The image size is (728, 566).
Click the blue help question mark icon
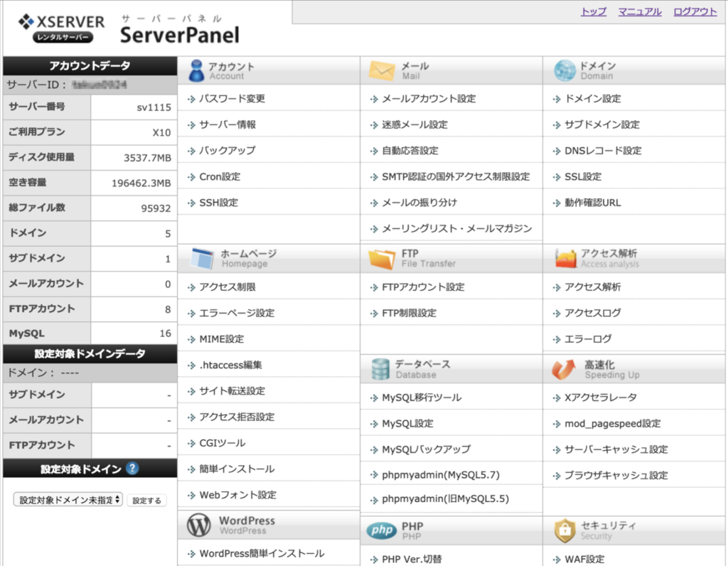[132, 468]
